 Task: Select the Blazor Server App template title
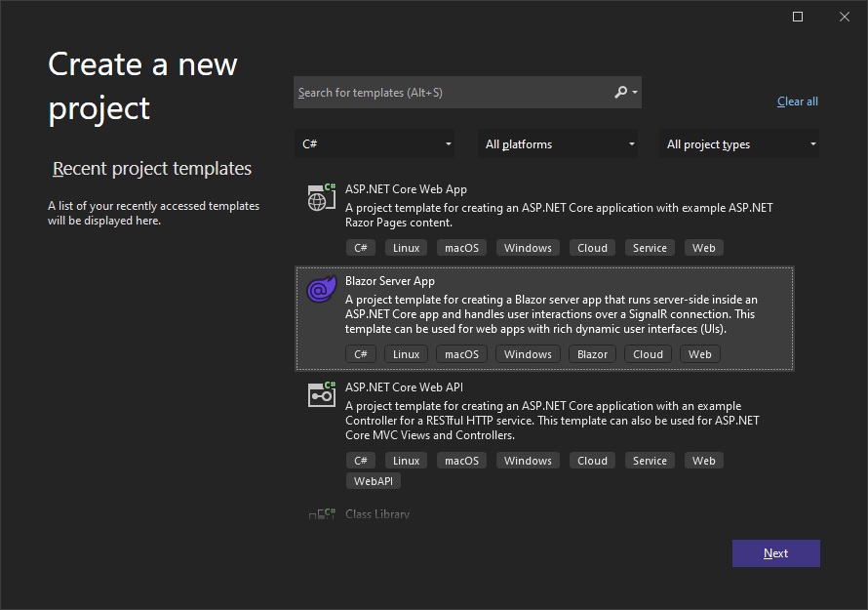pyautogui.click(x=390, y=281)
